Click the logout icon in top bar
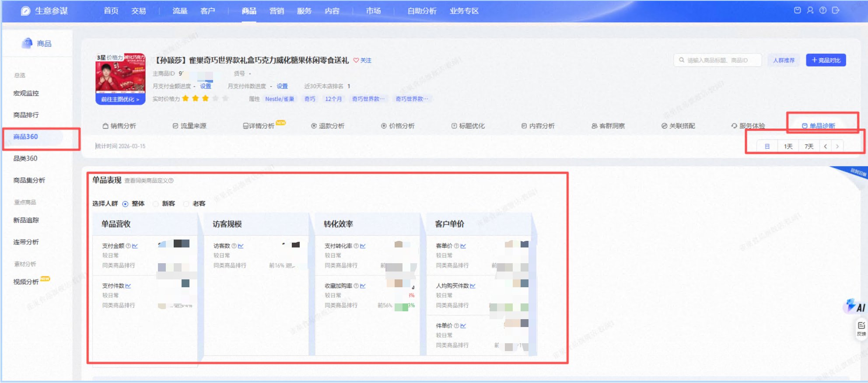The image size is (868, 383). pyautogui.click(x=836, y=10)
